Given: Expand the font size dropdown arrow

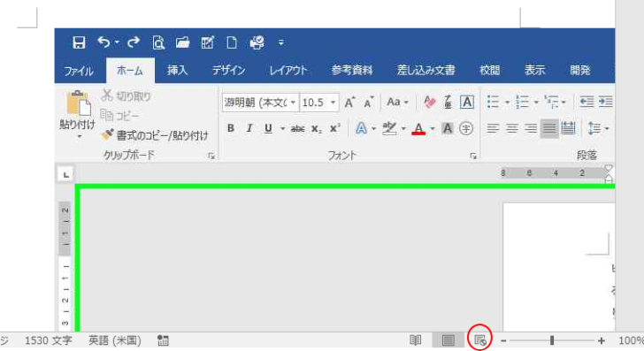Looking at the screenshot, I should pos(333,103).
